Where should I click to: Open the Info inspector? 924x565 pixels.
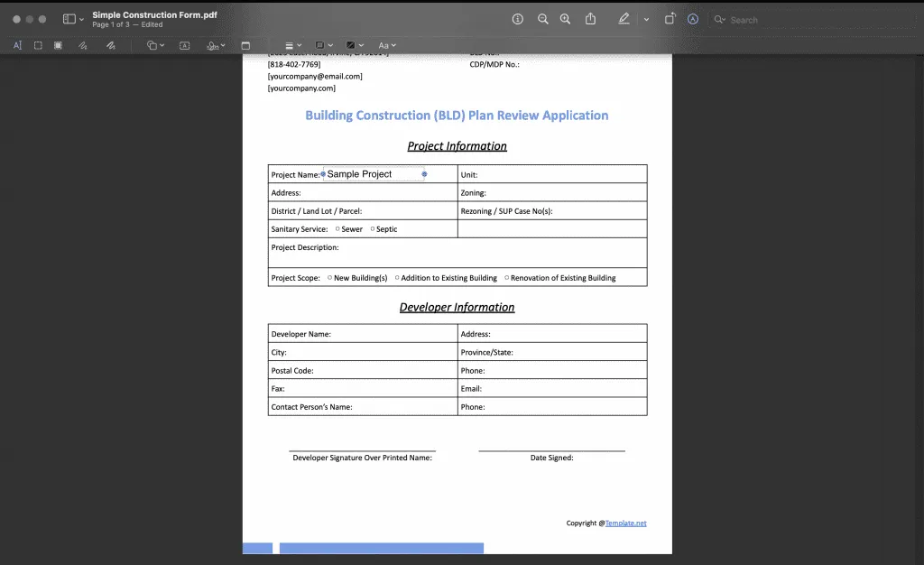pos(517,18)
